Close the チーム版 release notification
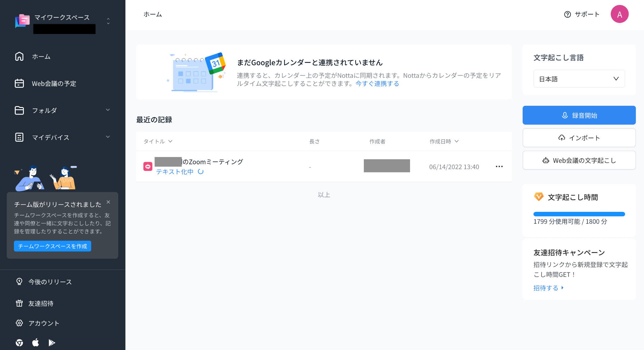 pos(108,202)
